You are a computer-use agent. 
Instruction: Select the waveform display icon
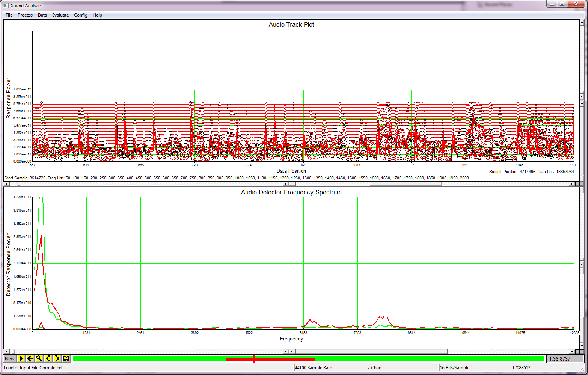pos(65,358)
